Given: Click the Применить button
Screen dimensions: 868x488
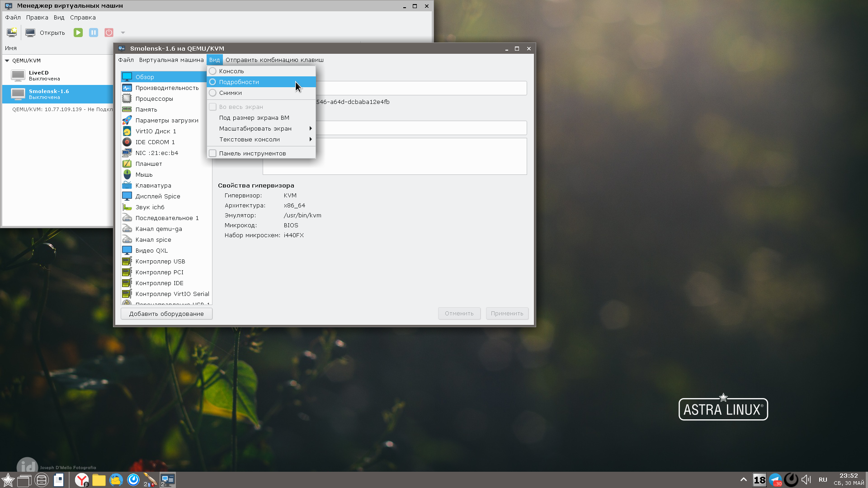Looking at the screenshot, I should click(x=507, y=313).
